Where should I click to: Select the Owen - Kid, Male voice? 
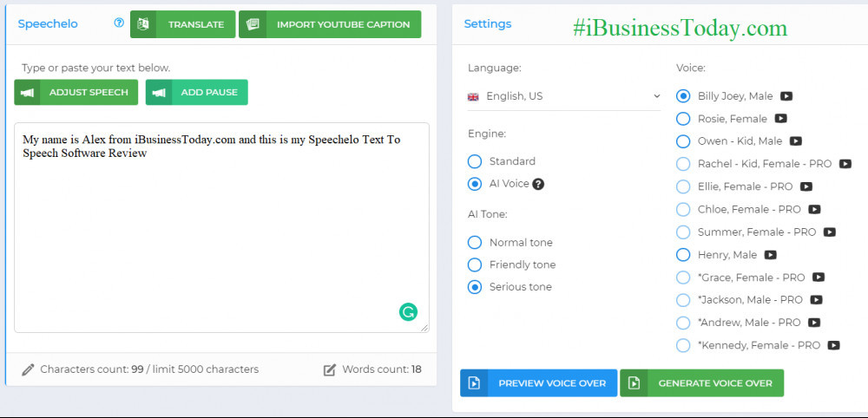(x=683, y=141)
